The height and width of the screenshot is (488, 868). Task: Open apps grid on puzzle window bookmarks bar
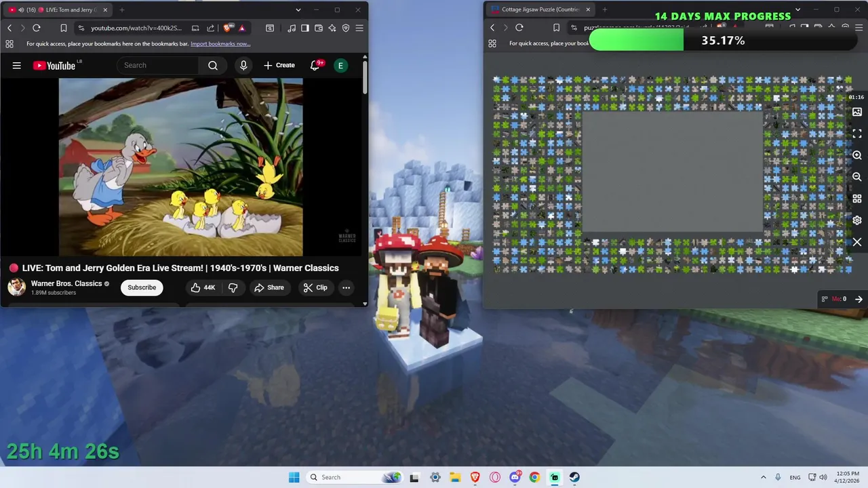(x=492, y=43)
